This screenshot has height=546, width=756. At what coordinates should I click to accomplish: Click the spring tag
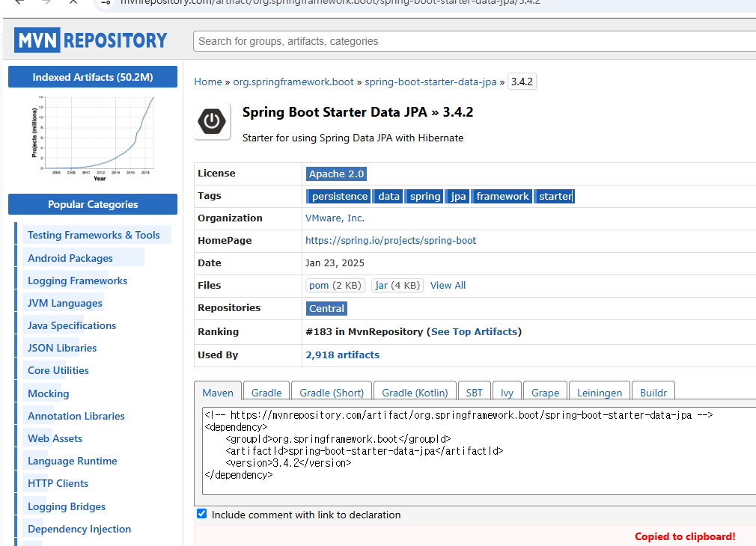[x=424, y=196]
